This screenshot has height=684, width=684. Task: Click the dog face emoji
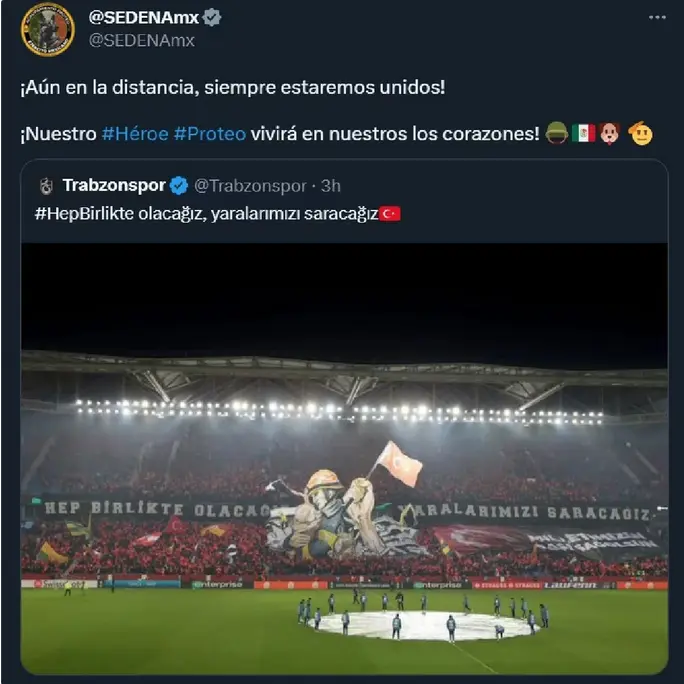609,133
